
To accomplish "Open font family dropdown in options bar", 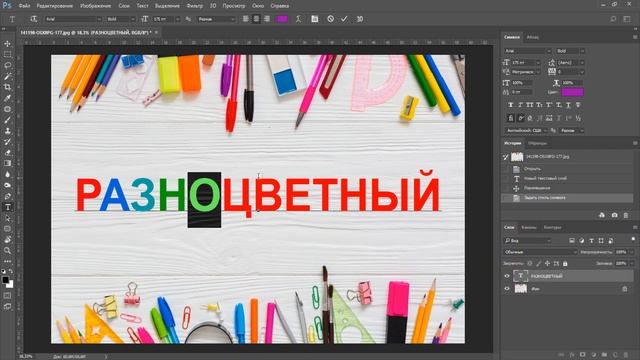I will tap(73, 19).
